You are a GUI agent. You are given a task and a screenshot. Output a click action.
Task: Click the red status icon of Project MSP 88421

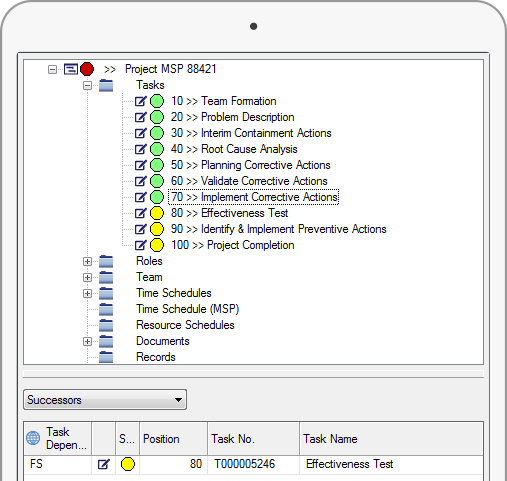(x=87, y=69)
